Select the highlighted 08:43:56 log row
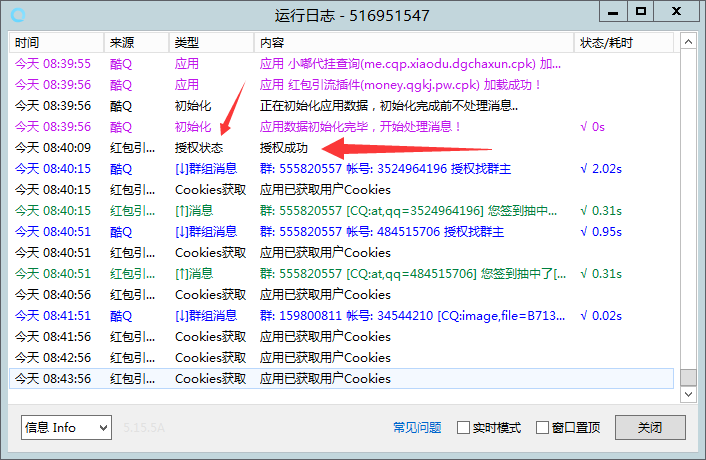This screenshot has height=460, width=706. [341, 379]
